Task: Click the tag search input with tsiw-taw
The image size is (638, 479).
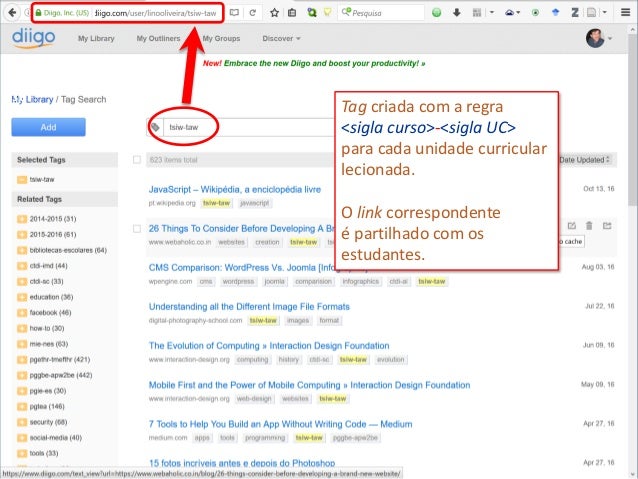Action: coord(248,127)
